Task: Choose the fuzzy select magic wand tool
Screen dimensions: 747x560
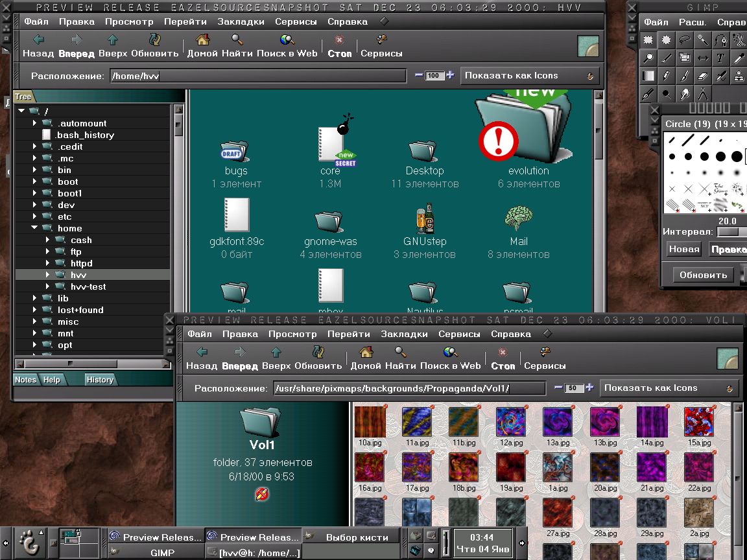Action: (702, 40)
